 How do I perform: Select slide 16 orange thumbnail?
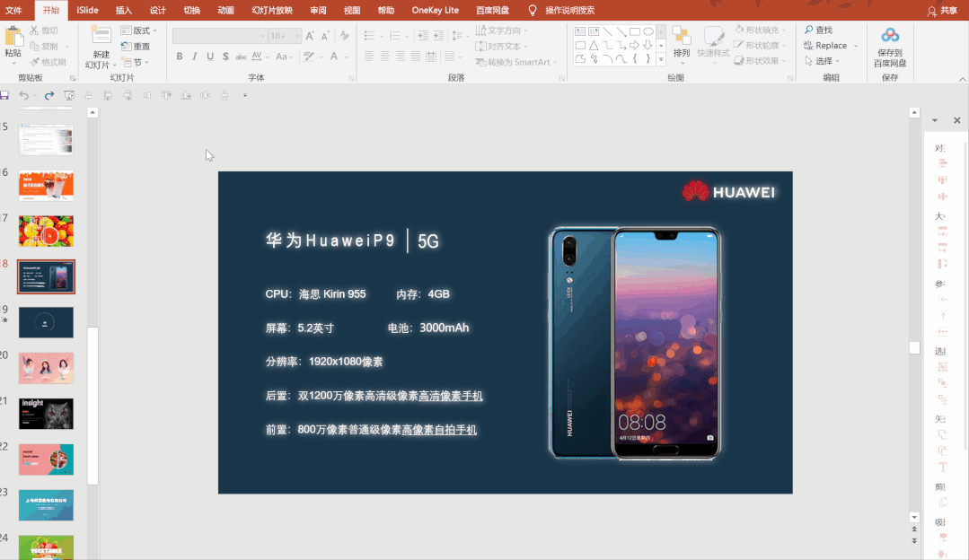[x=47, y=185]
